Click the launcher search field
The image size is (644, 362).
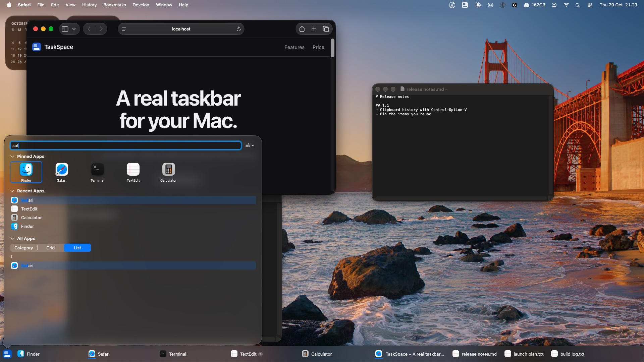[x=126, y=145]
